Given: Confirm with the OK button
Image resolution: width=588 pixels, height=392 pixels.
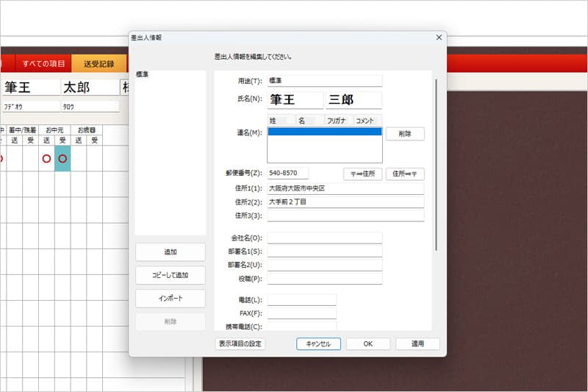Looking at the screenshot, I should tap(368, 343).
